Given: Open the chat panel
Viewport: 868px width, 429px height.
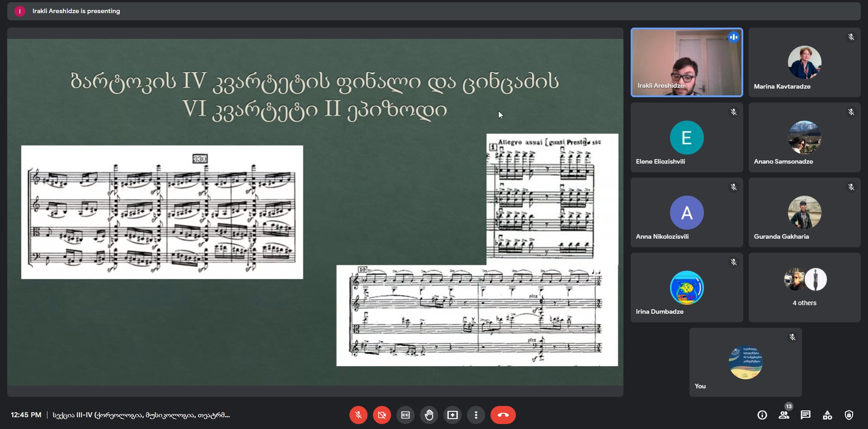Looking at the screenshot, I should pyautogui.click(x=806, y=415).
